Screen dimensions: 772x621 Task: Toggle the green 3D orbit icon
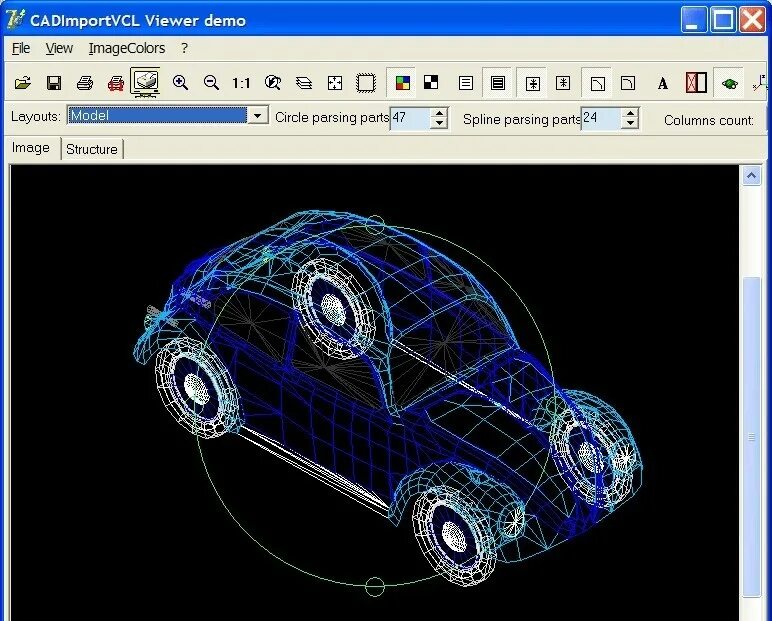729,83
